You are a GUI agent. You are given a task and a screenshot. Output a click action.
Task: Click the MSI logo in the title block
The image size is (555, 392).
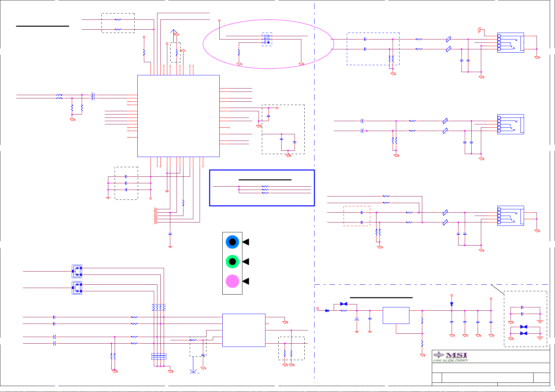(x=450, y=356)
